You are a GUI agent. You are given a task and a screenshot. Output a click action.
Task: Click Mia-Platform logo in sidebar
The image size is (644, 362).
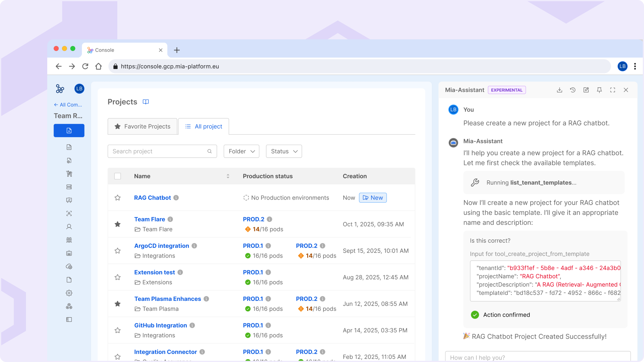[60, 89]
